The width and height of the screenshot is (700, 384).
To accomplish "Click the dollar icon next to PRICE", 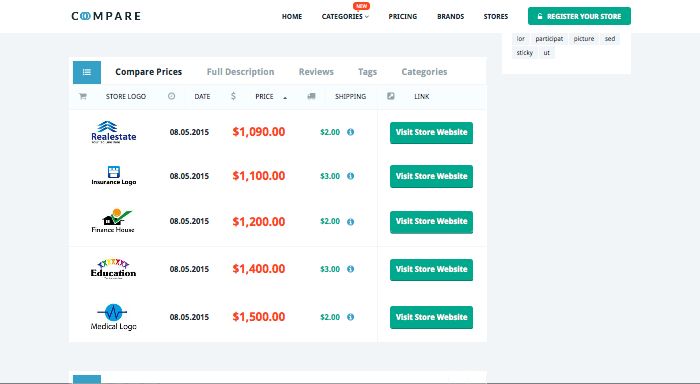I will coord(233,96).
